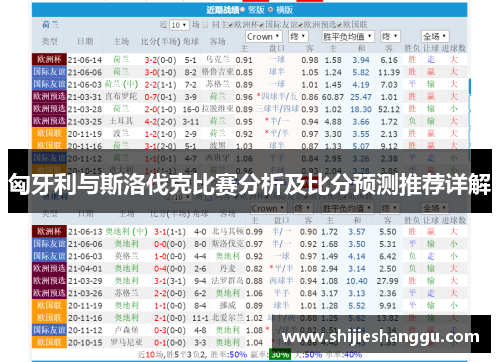The width and height of the screenshot is (500, 362).
Task: Open the 丹麦 team link in the 21-04-01 row
Action: point(228,268)
